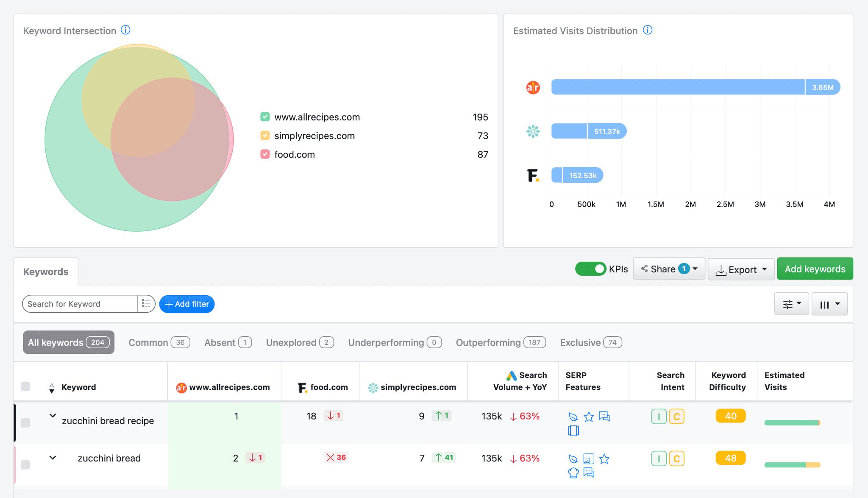Switch to Underperforming 0 keywords
The width and height of the screenshot is (868, 498).
coord(395,342)
